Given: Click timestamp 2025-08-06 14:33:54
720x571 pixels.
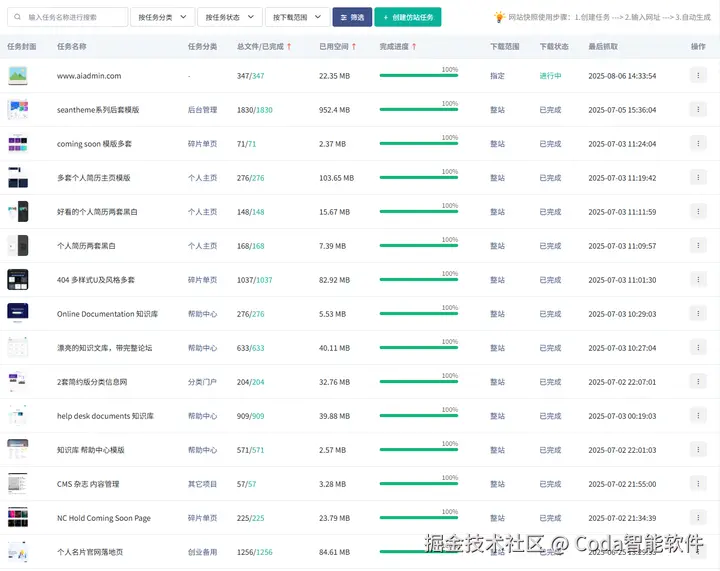Looking at the screenshot, I should 622,76.
